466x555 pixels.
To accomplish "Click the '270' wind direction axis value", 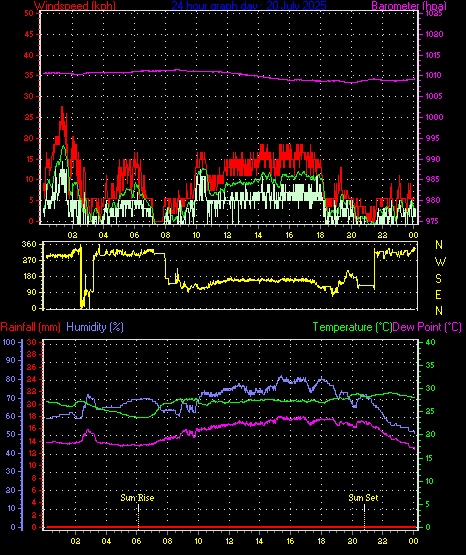I will [x=29, y=261].
